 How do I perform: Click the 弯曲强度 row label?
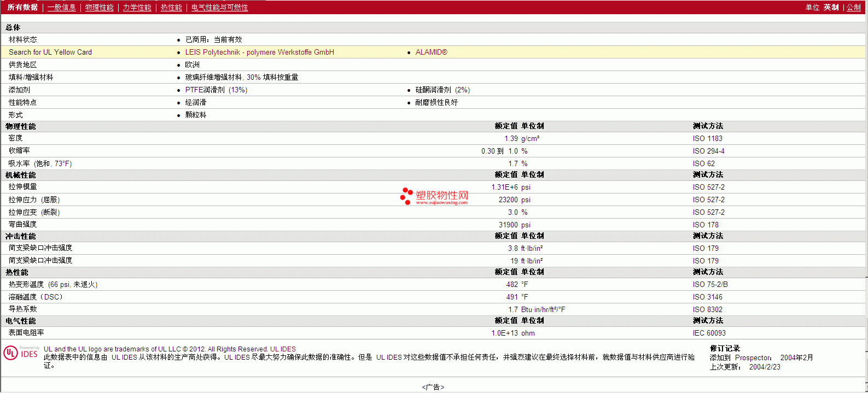pos(23,225)
